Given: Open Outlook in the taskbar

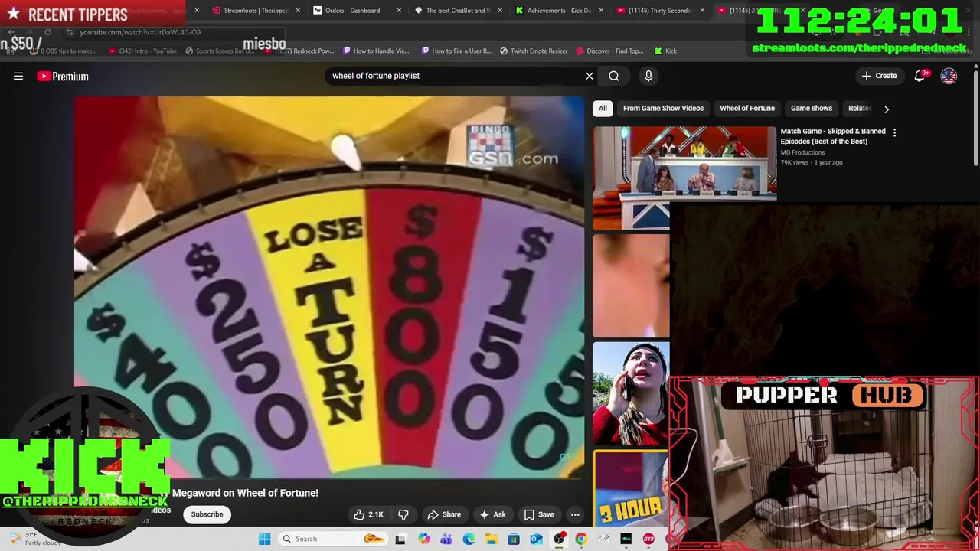Looking at the screenshot, I should coord(536,539).
